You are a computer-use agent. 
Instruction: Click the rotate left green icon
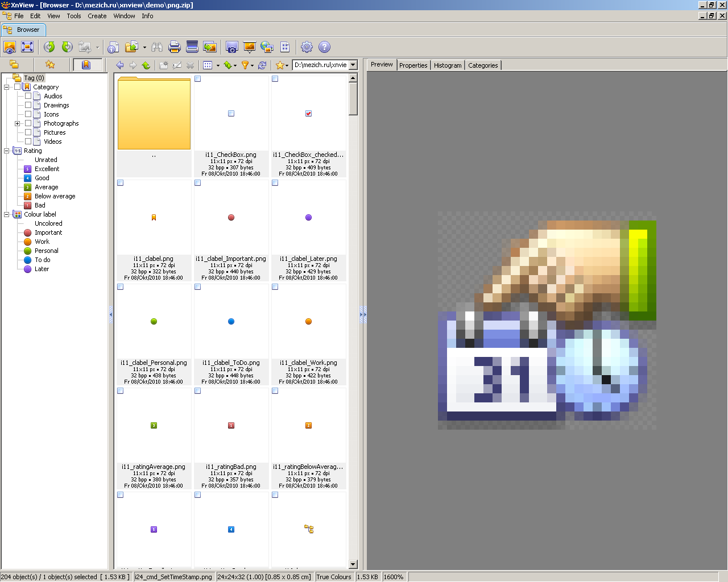(x=49, y=47)
